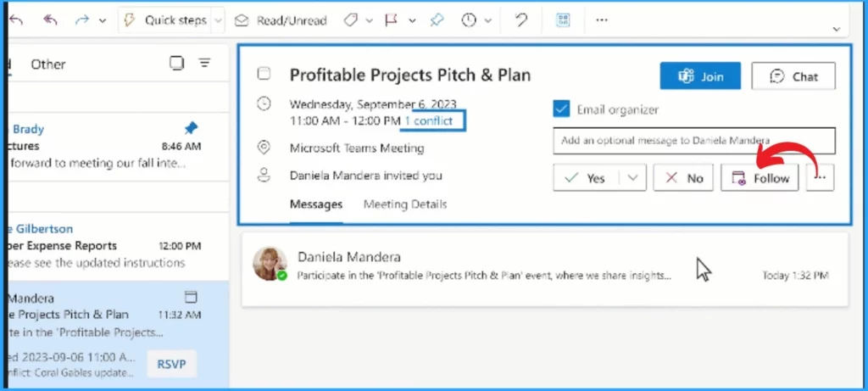
Task: Click the Snooze clock icon
Action: click(469, 20)
